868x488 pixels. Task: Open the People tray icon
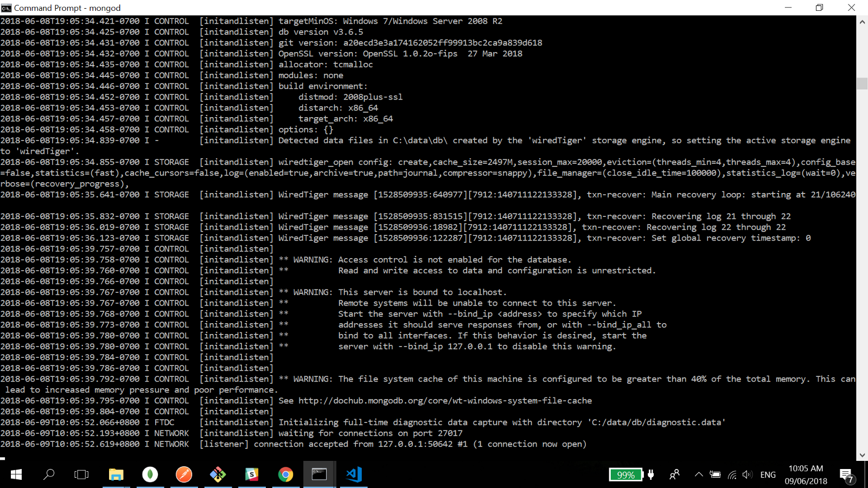[x=674, y=474]
